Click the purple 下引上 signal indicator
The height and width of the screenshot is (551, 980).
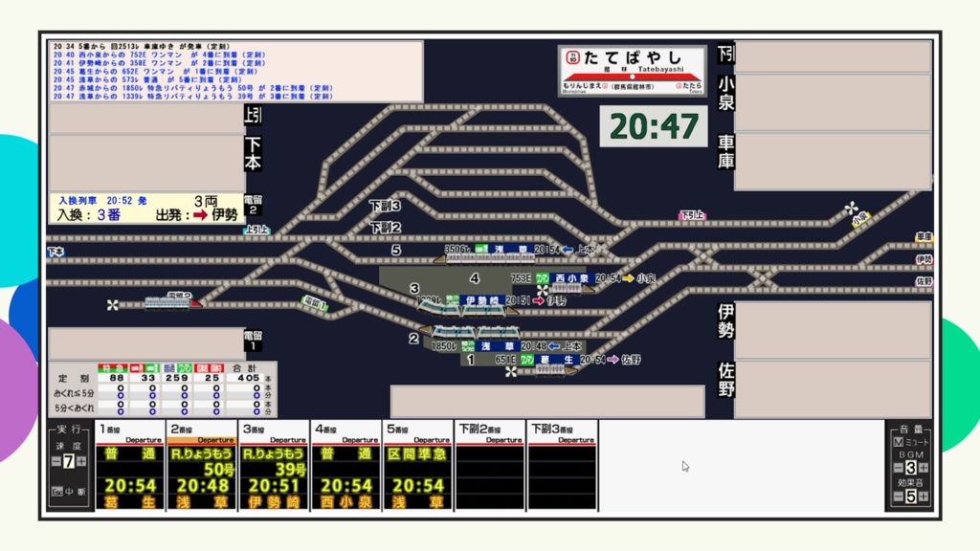point(692,216)
